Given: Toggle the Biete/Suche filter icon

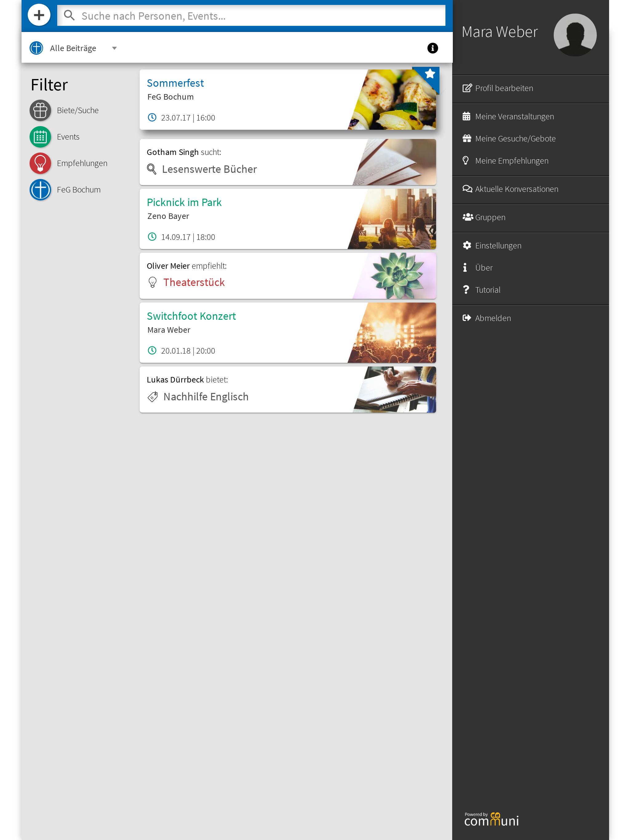Looking at the screenshot, I should pyautogui.click(x=40, y=110).
